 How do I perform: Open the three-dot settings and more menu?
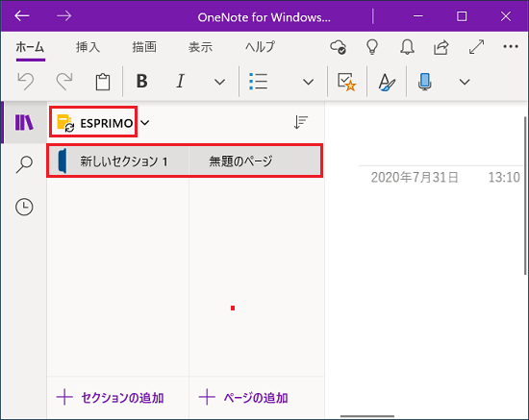pyautogui.click(x=511, y=46)
